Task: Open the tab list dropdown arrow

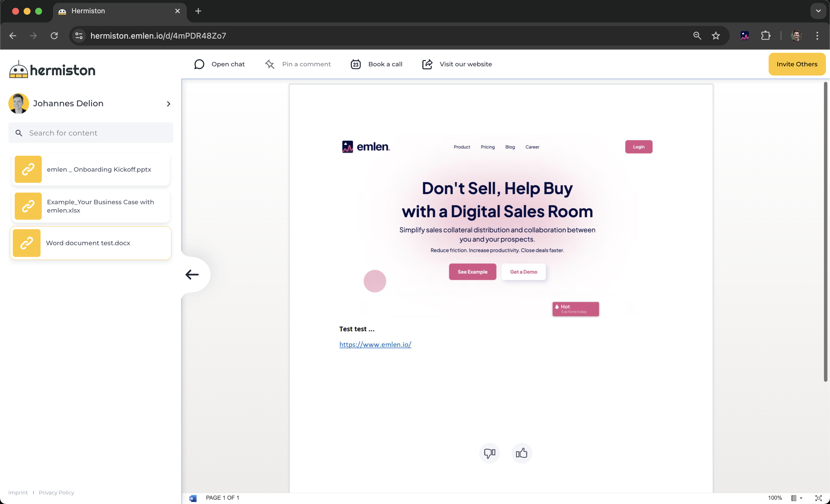Action: (818, 11)
